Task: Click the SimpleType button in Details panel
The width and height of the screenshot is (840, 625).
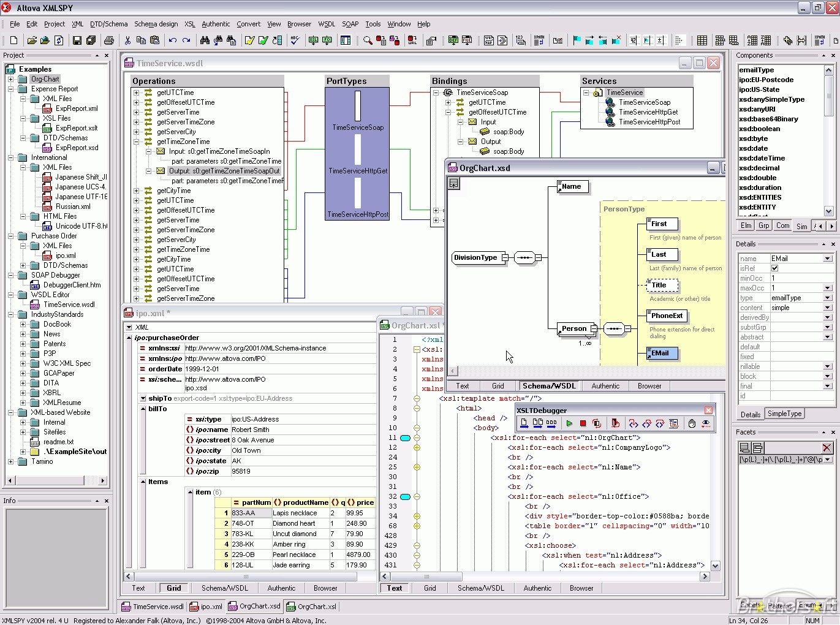Action: click(x=784, y=414)
